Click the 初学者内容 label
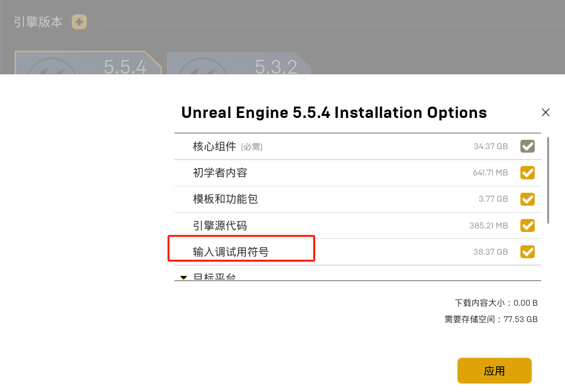The height and width of the screenshot is (392, 565). [220, 172]
